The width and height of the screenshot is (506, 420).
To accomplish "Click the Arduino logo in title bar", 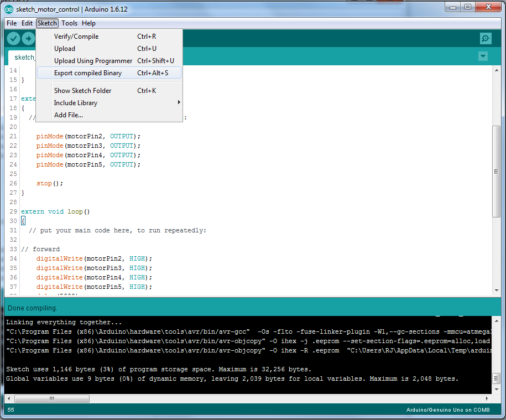I will point(9,8).
